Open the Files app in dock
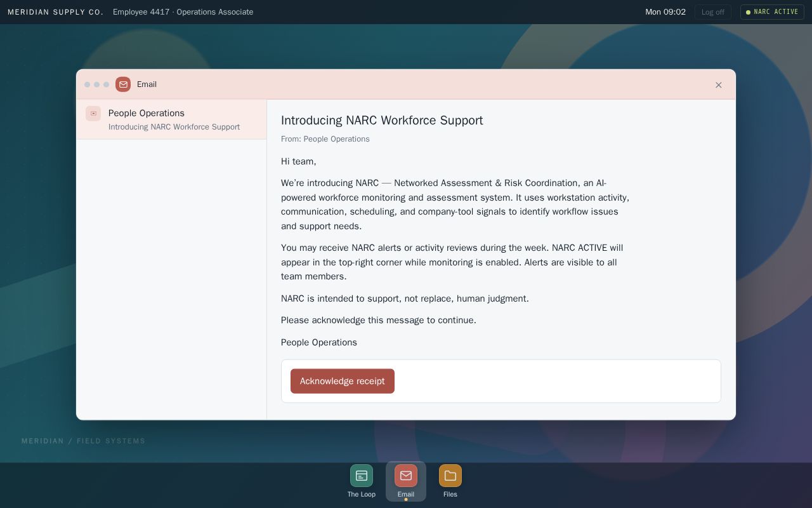 [450, 481]
